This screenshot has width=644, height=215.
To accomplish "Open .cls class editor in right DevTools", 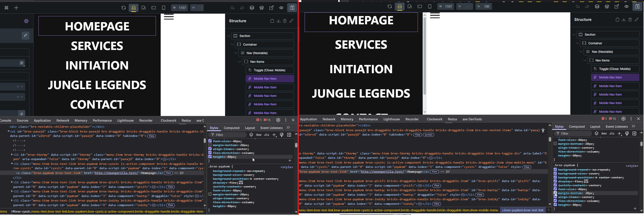I will point(612,134).
